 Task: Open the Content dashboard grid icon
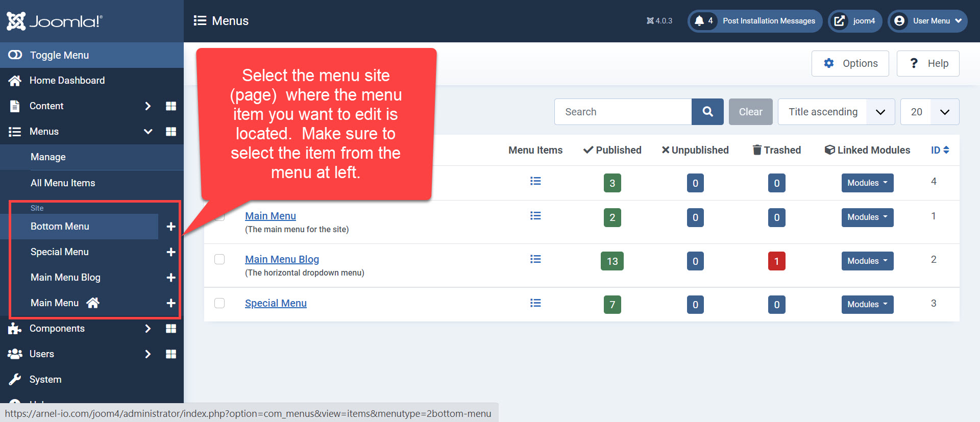point(171,106)
